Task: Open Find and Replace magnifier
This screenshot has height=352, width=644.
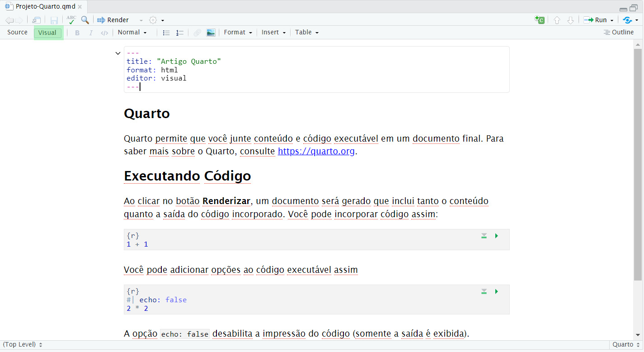Action: 85,20
